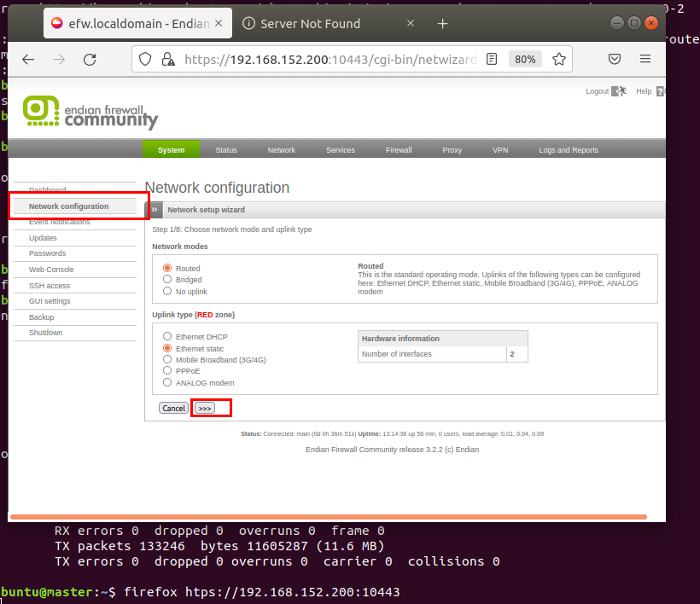Open GUI settings in the sidebar
The height and width of the screenshot is (604, 700).
coord(50,301)
